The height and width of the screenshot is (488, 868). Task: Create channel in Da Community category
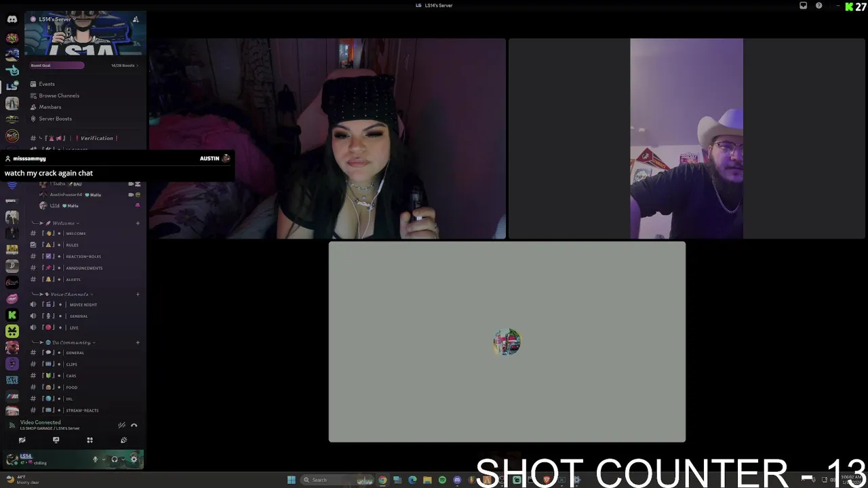click(x=138, y=342)
